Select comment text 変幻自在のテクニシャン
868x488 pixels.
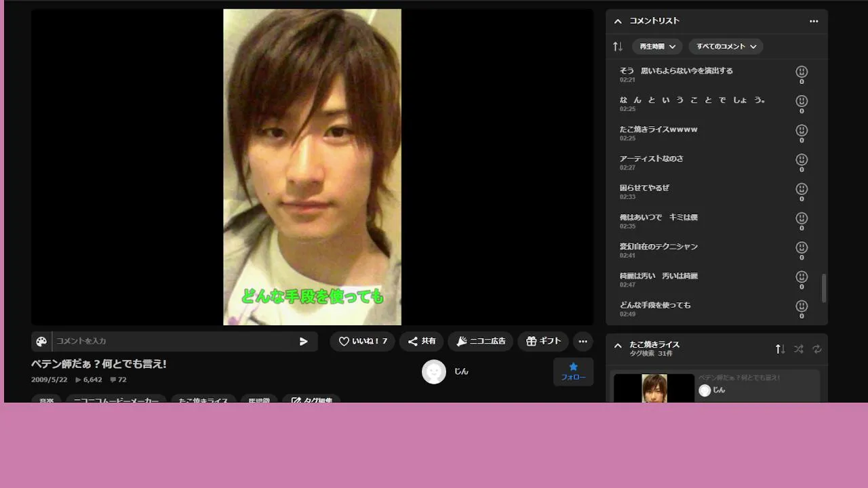(x=658, y=247)
